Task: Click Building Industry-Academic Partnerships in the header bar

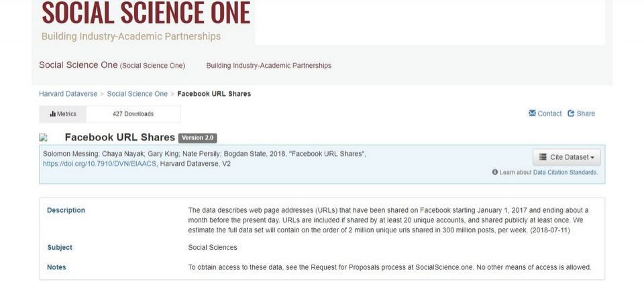Action: point(268,65)
